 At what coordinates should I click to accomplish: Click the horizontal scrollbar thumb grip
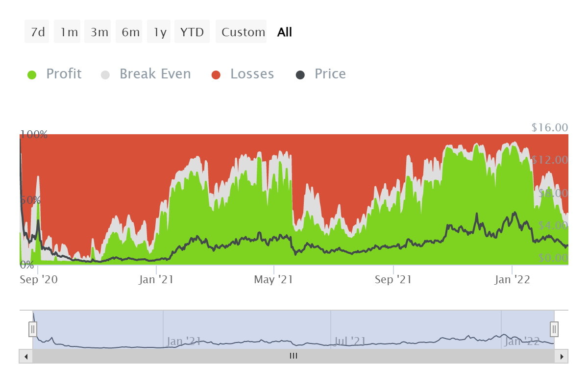(294, 356)
